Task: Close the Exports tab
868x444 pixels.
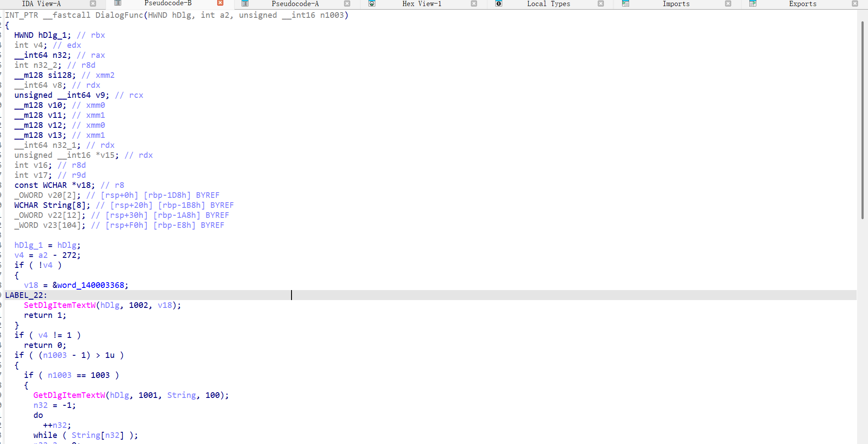Action: (855, 3)
